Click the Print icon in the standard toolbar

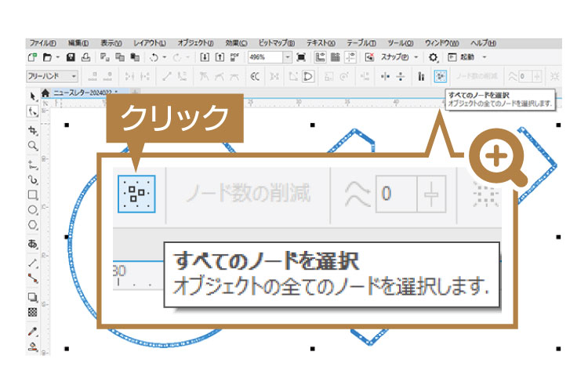pyautogui.click(x=85, y=57)
